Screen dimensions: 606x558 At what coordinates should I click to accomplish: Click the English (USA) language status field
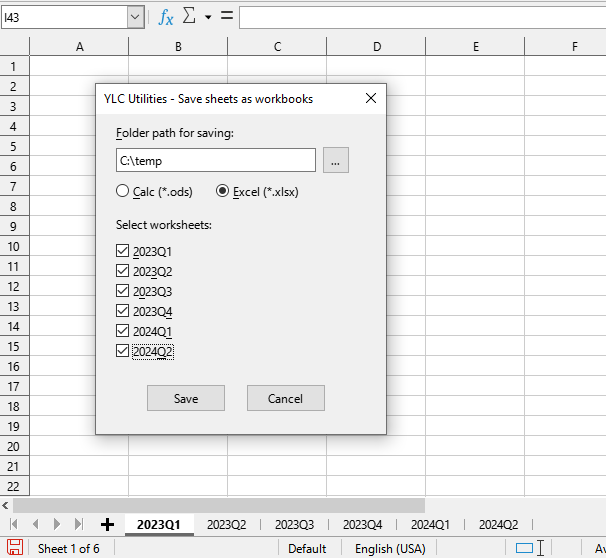point(390,549)
